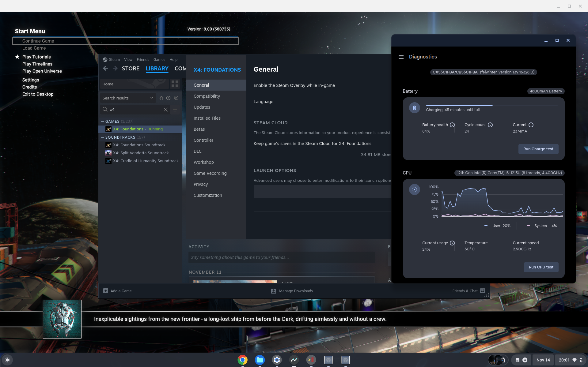Screen dimensions: 588x367
Task: Open the Diagnostics app icon on the shelf
Action: [x=294, y=360]
